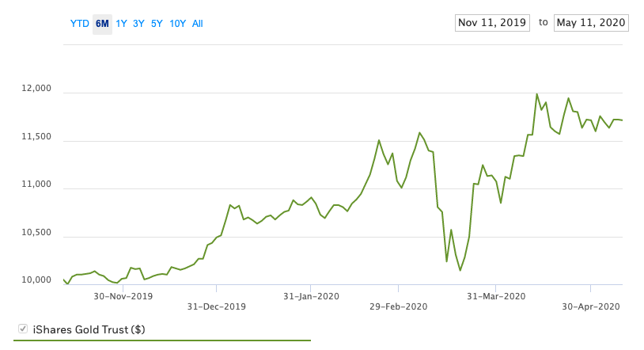Switch chart to 1Y range
This screenshot has height=350, width=644.
[121, 24]
